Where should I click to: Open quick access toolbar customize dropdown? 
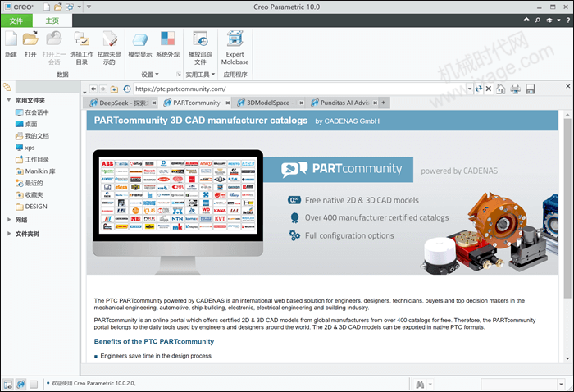[x=89, y=7]
